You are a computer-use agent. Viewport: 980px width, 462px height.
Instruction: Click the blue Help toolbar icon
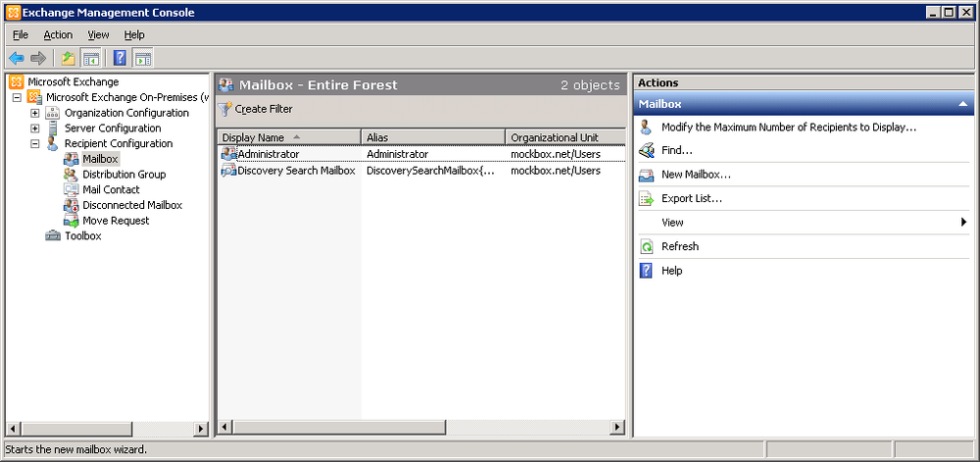click(x=120, y=59)
